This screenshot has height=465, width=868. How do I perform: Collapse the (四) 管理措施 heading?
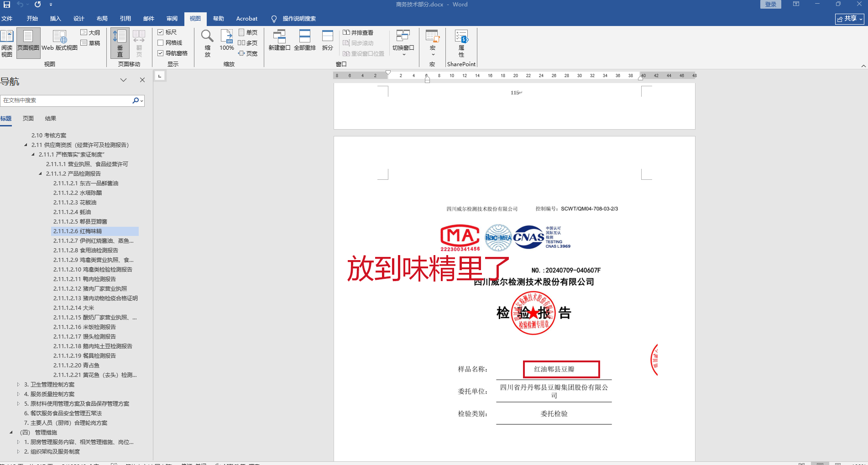click(x=11, y=433)
